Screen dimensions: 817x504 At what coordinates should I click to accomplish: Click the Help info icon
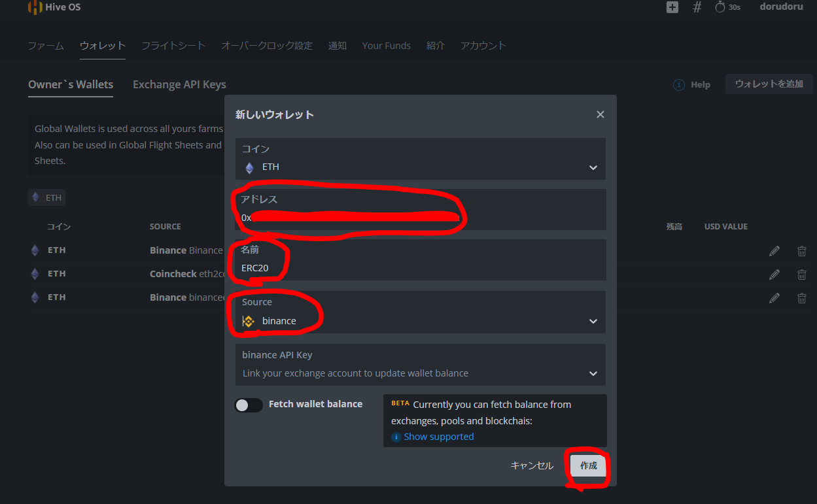(679, 85)
